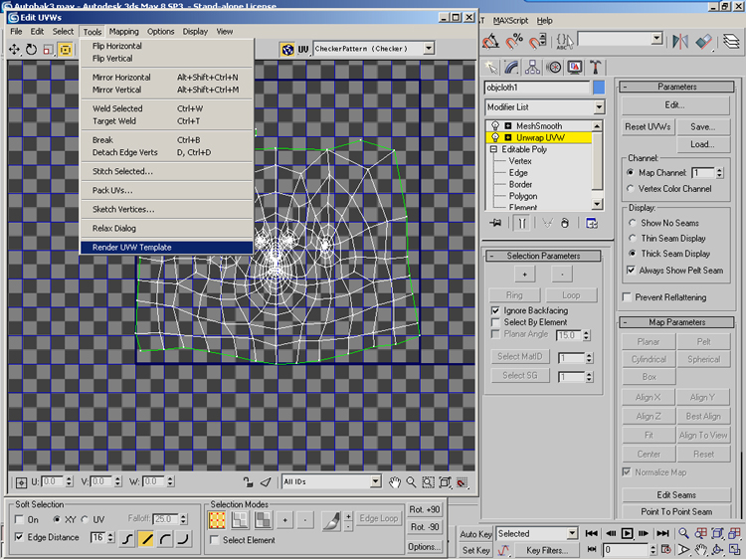
Task: Select the Paint Select brush icon
Action: (x=331, y=519)
